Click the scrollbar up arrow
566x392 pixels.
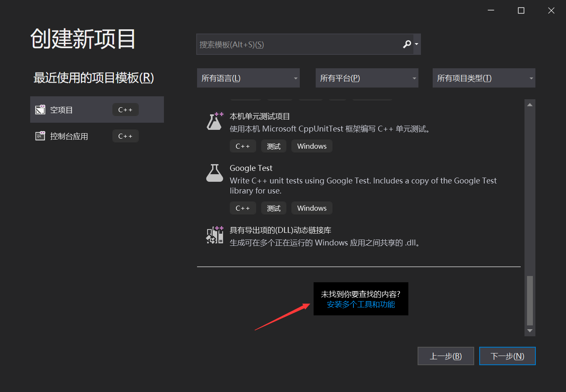point(530,105)
